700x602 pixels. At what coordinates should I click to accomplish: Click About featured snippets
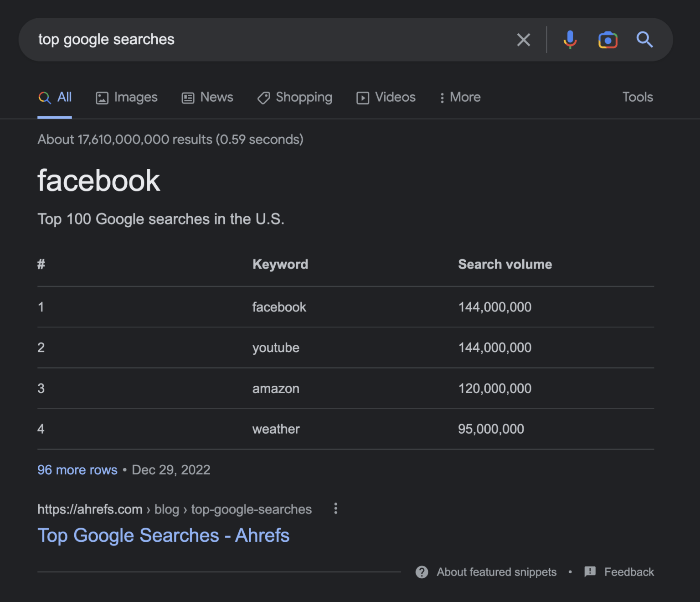tap(496, 572)
